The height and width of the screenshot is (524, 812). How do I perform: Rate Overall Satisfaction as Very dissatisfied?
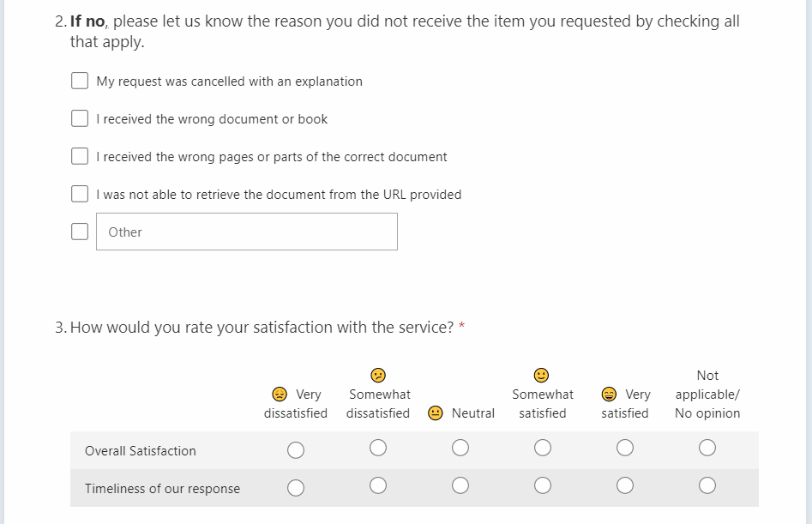click(x=296, y=449)
